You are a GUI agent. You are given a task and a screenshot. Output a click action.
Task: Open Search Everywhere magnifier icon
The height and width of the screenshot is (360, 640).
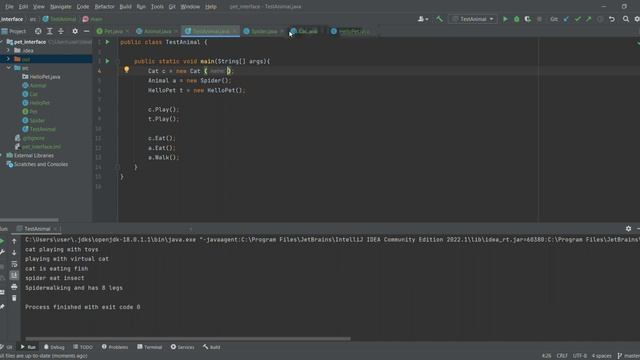[626, 19]
